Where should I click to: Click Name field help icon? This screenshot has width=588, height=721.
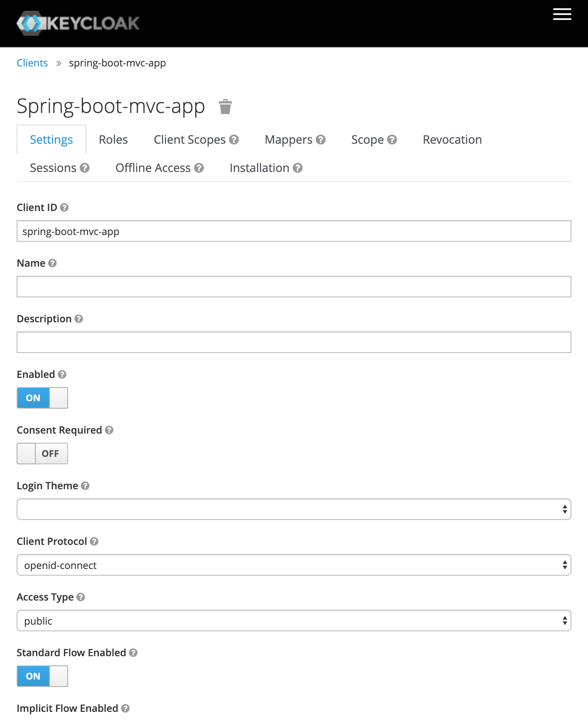(52, 263)
